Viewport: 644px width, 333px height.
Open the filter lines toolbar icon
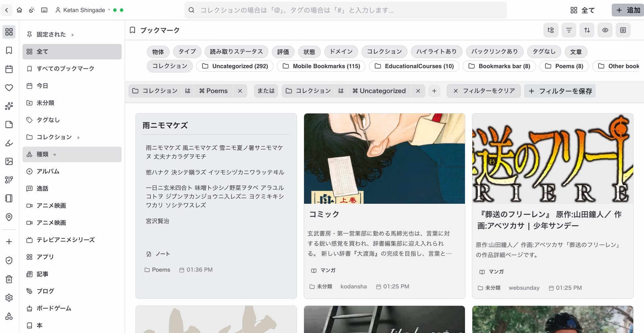click(569, 30)
